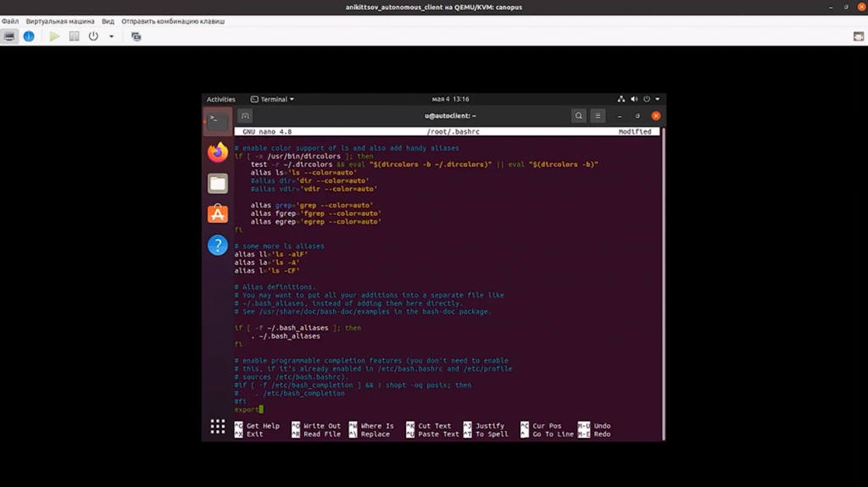Click nano Get Help shortcut

pyautogui.click(x=257, y=426)
